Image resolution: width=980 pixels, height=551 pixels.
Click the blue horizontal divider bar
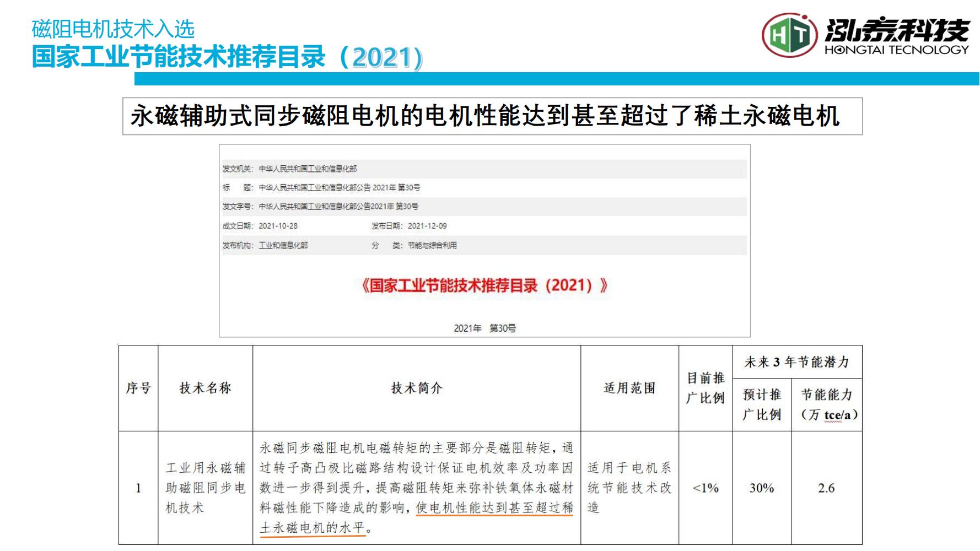(556, 79)
